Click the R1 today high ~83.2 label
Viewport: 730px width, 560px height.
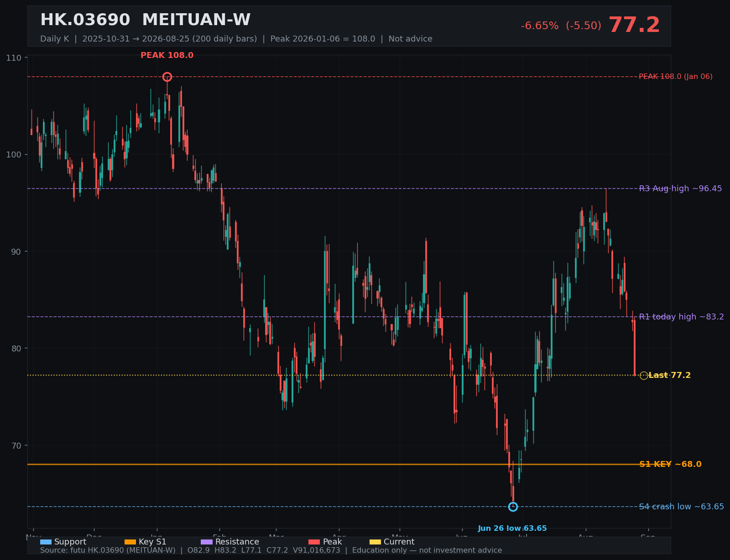click(681, 317)
